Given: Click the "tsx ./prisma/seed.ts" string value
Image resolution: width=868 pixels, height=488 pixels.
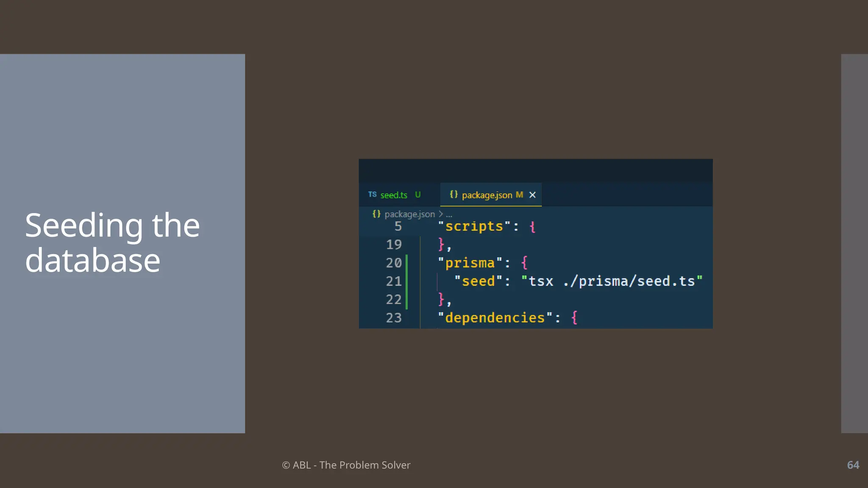Looking at the screenshot, I should pyautogui.click(x=611, y=281).
